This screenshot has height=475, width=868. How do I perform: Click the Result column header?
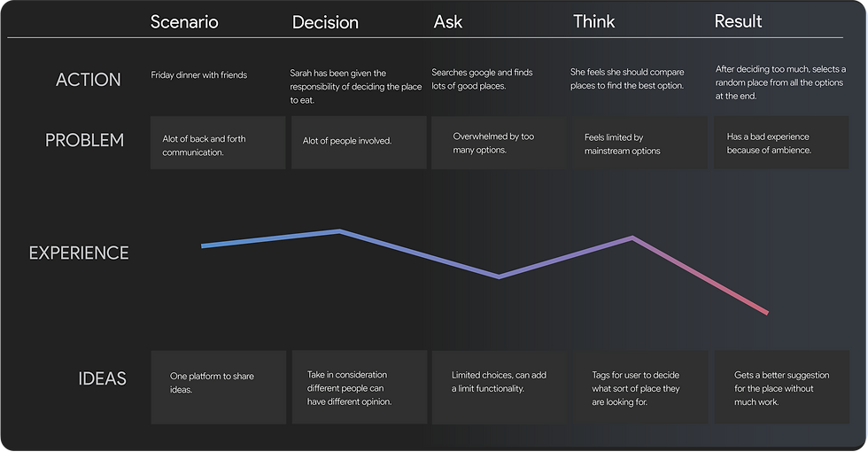[x=738, y=20]
